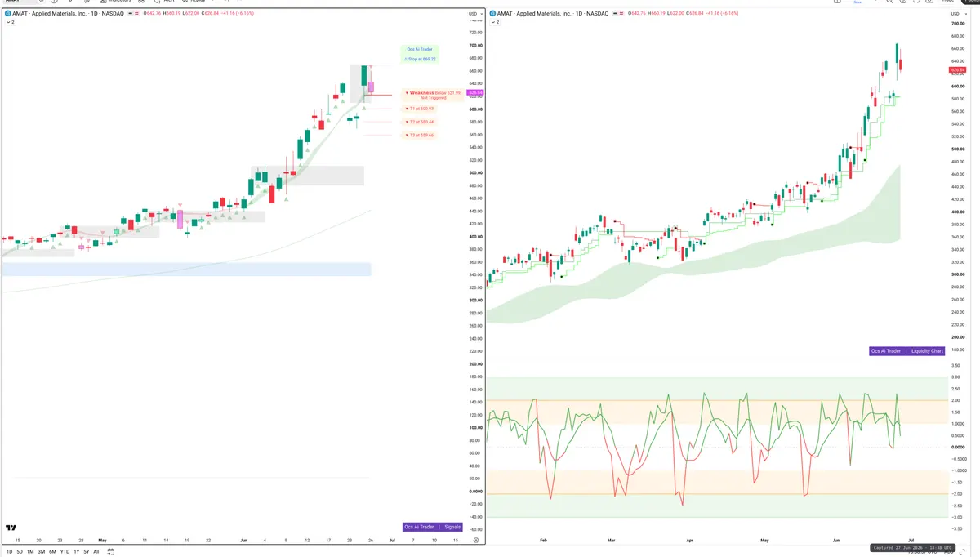980x557 pixels.
Task: Click the "-2.00" oscillator scale label on right pane
Action: tap(955, 494)
